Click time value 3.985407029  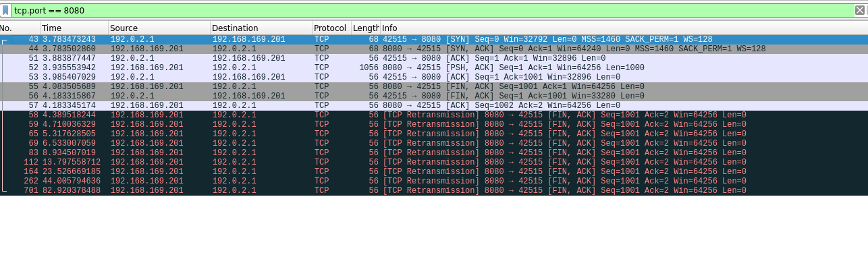(69, 77)
